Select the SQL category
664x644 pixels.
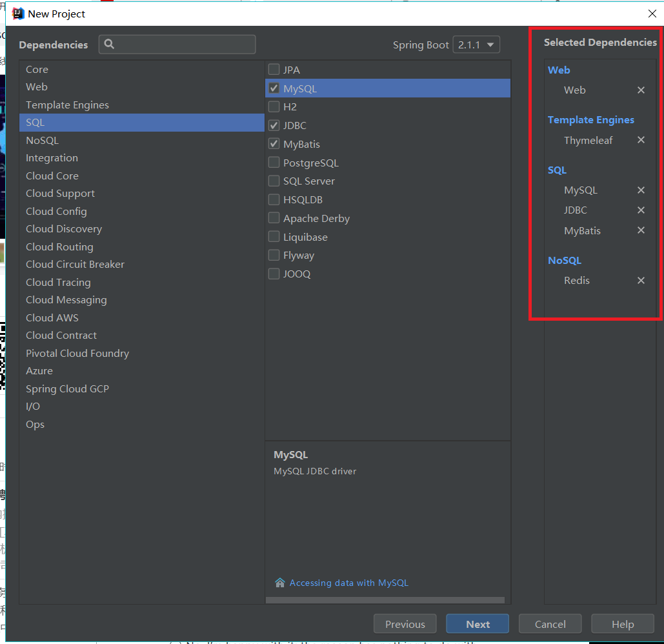(x=142, y=123)
